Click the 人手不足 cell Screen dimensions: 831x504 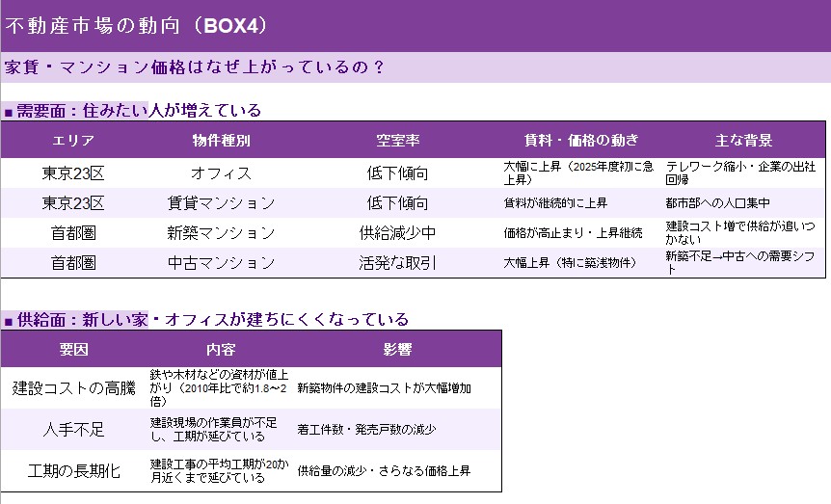[73, 430]
